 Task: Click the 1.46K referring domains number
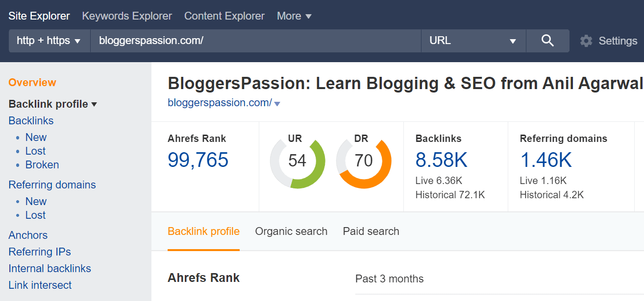pyautogui.click(x=545, y=160)
